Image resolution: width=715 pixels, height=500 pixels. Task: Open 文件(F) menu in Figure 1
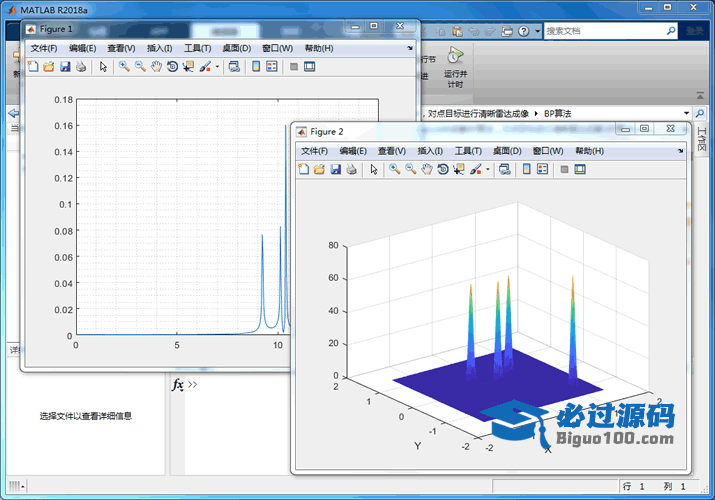coord(44,48)
